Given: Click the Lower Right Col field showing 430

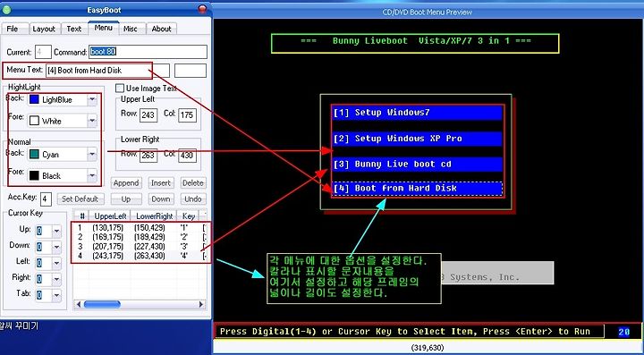Looking at the screenshot, I should click(x=187, y=155).
